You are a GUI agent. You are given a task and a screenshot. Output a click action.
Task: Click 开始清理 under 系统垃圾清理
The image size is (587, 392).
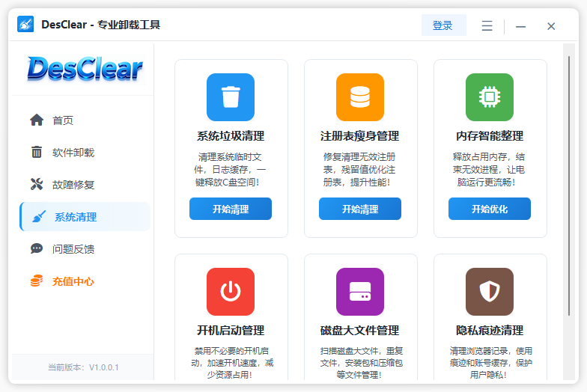coord(231,209)
